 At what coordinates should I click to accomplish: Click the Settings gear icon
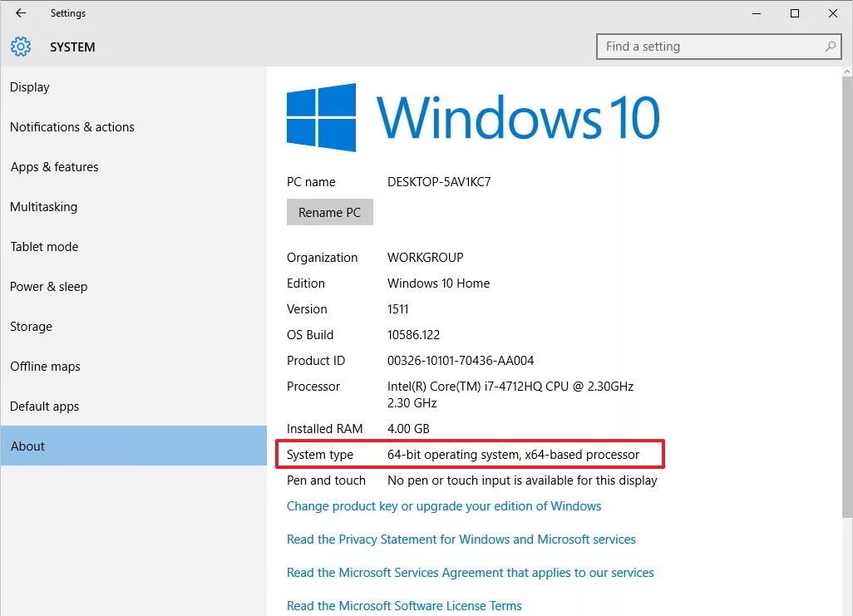click(21, 47)
